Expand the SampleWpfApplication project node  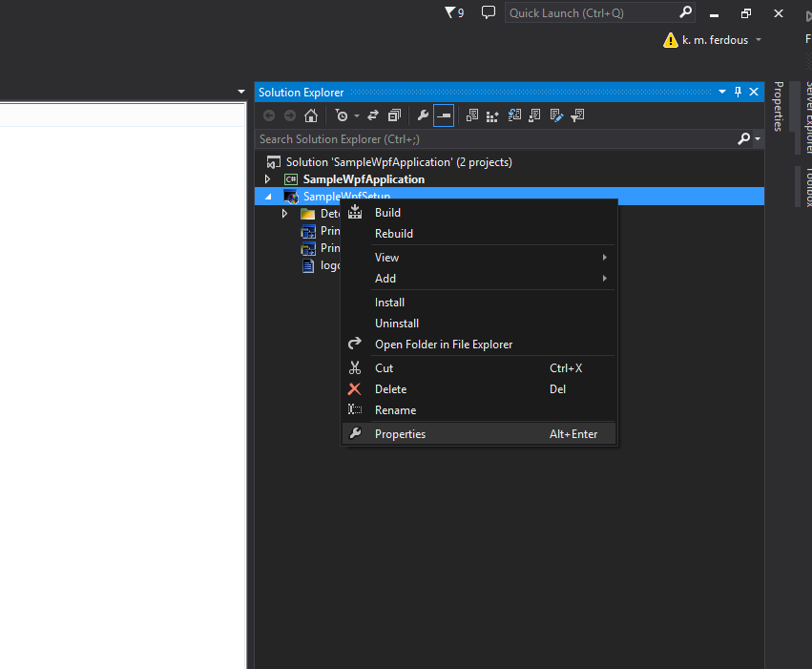point(267,178)
